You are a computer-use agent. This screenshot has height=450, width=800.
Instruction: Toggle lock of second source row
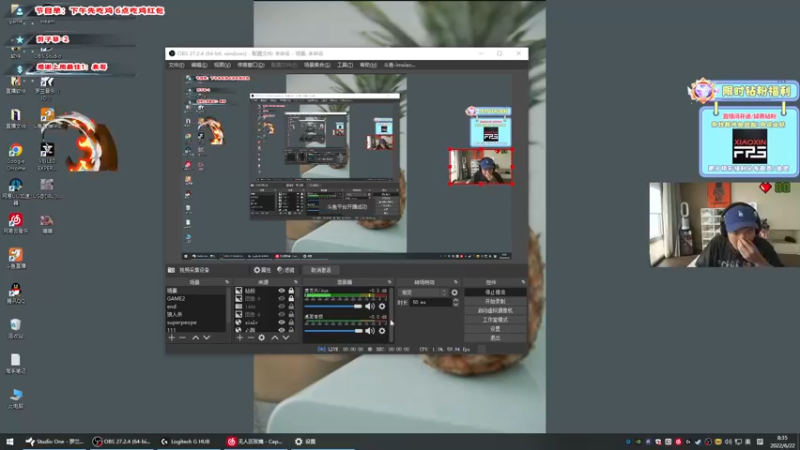291,298
